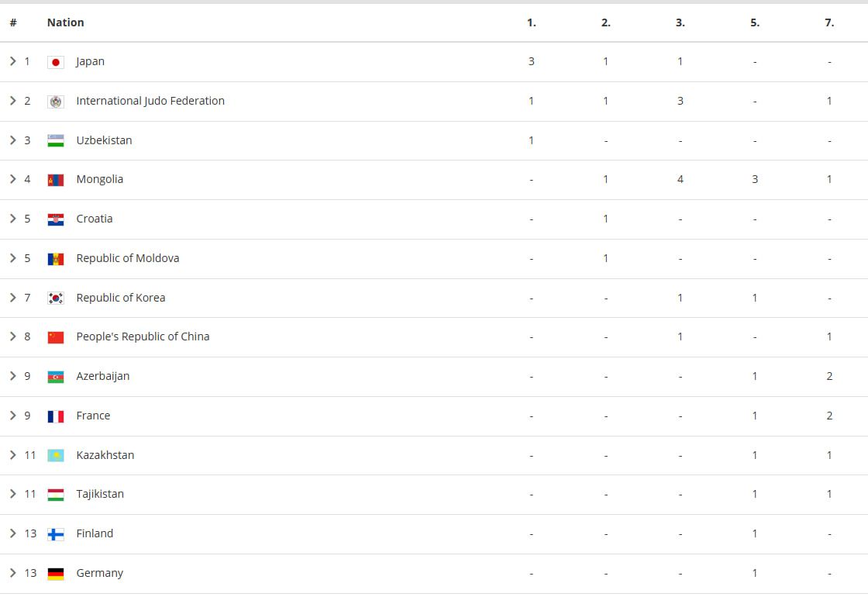Open the Mongolia nation name
This screenshot has width=868, height=597.
[100, 179]
